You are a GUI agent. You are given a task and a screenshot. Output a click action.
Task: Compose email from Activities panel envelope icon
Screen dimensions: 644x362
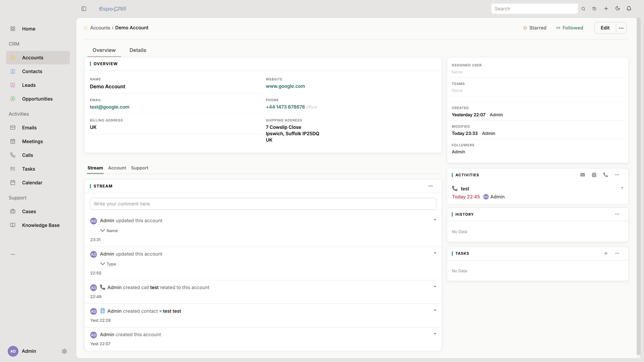click(582, 175)
